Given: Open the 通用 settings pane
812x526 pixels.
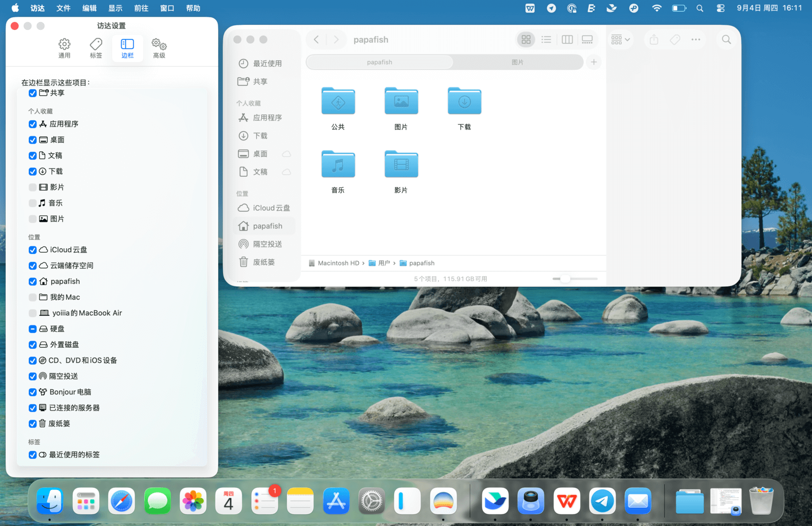Looking at the screenshot, I should (x=64, y=48).
